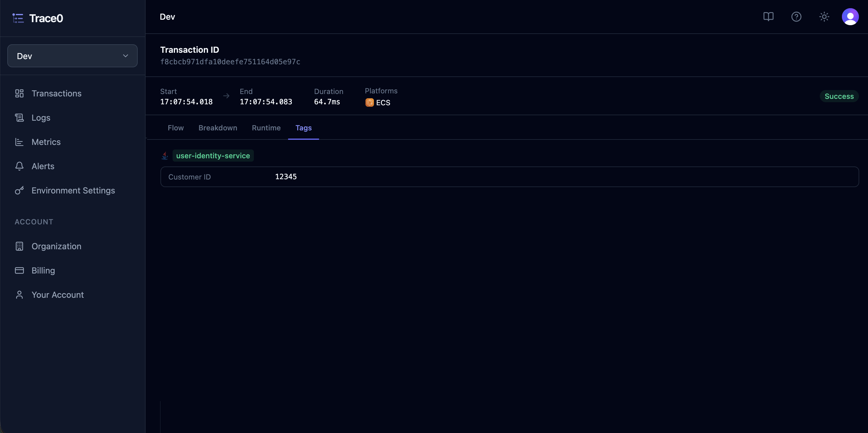The image size is (868, 433).
Task: Click the user-identity-service tag
Action: click(x=213, y=156)
